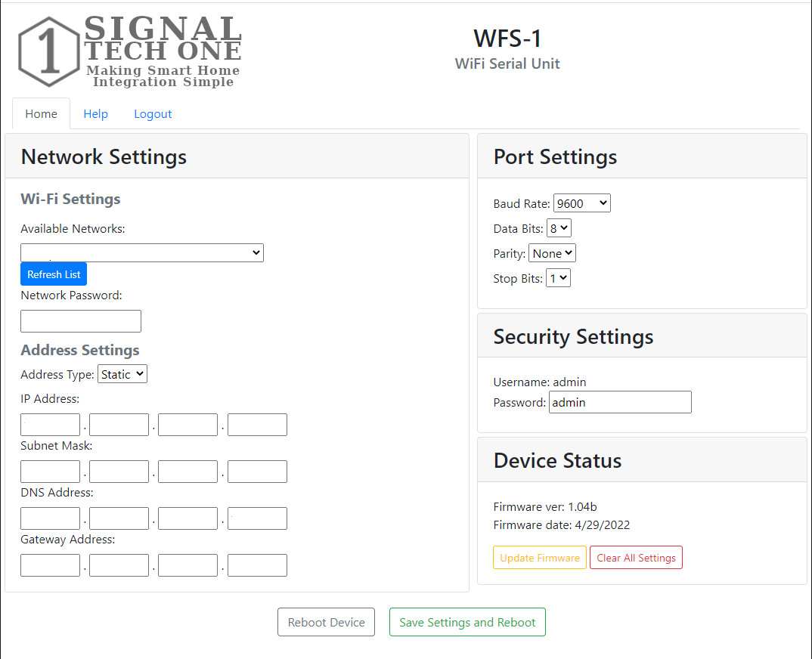Open the Stop Bits dropdown

pyautogui.click(x=558, y=277)
